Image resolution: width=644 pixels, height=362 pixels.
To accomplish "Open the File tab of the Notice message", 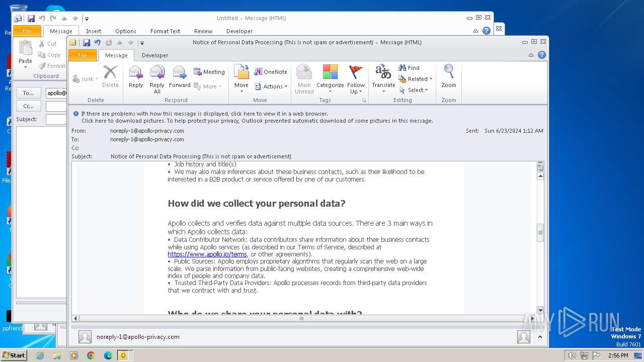I will pyautogui.click(x=83, y=55).
